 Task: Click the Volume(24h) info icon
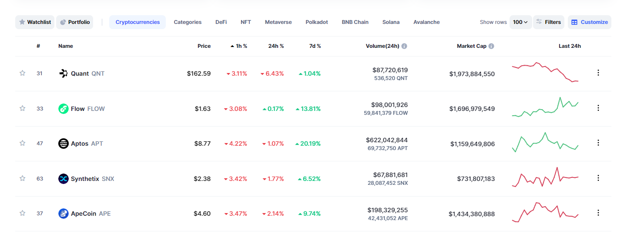(404, 46)
